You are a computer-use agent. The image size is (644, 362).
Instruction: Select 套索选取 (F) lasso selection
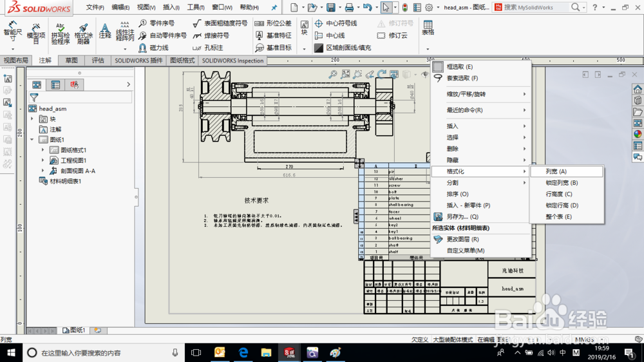480,78
